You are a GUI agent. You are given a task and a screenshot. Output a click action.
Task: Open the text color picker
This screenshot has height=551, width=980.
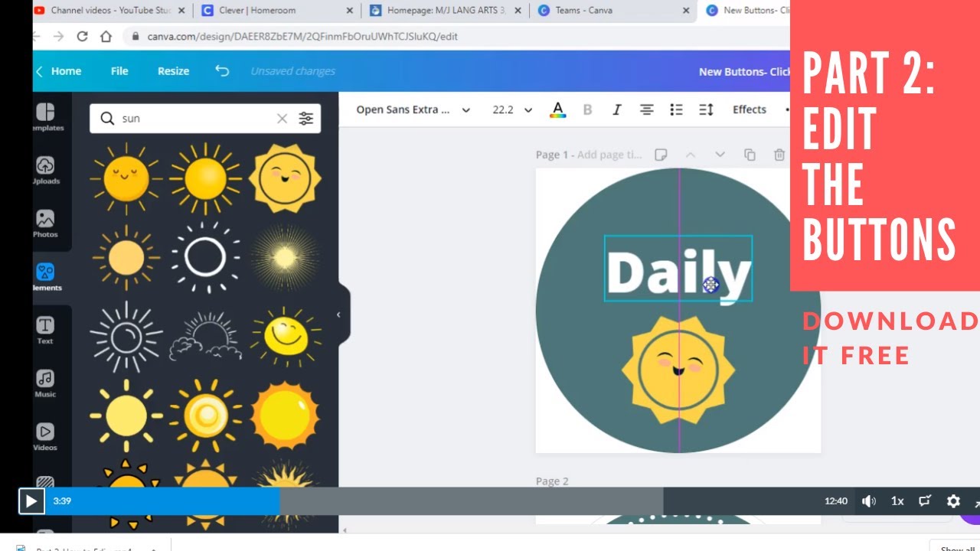pos(558,109)
